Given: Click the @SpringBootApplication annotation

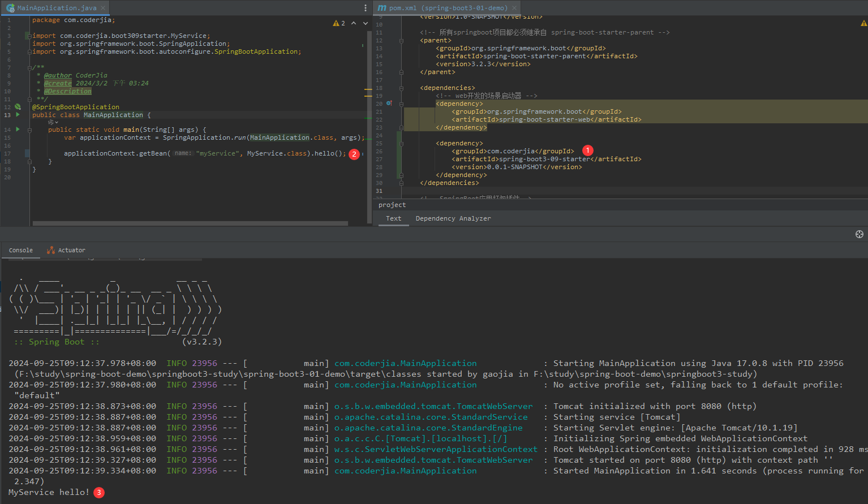Looking at the screenshot, I should 76,107.
